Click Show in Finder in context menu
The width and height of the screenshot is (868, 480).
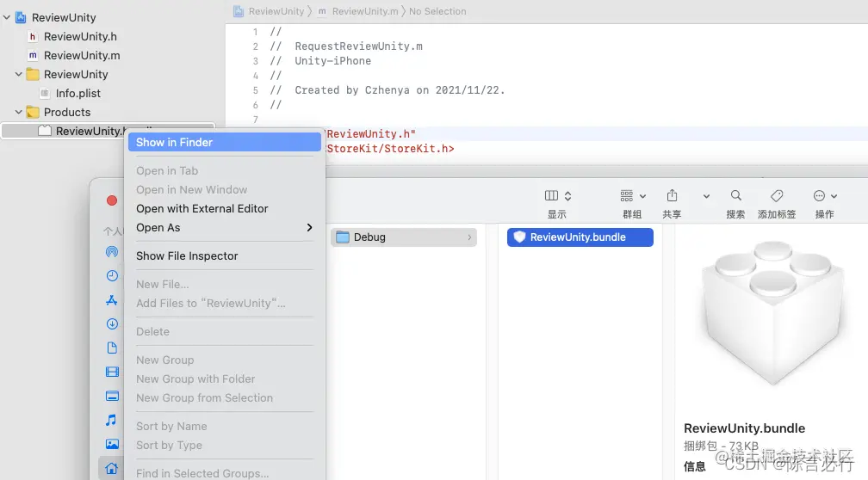pos(224,142)
